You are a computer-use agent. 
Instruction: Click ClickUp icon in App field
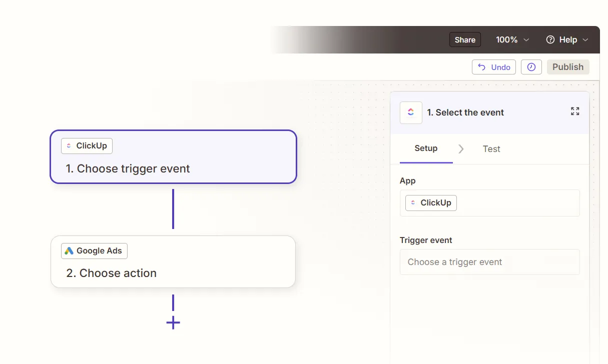[x=413, y=202]
